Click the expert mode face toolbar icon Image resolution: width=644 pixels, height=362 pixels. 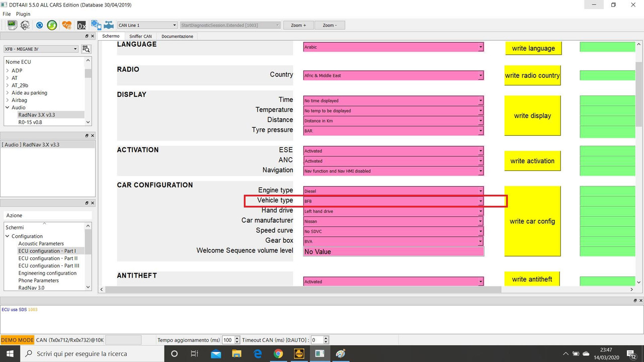(25, 25)
